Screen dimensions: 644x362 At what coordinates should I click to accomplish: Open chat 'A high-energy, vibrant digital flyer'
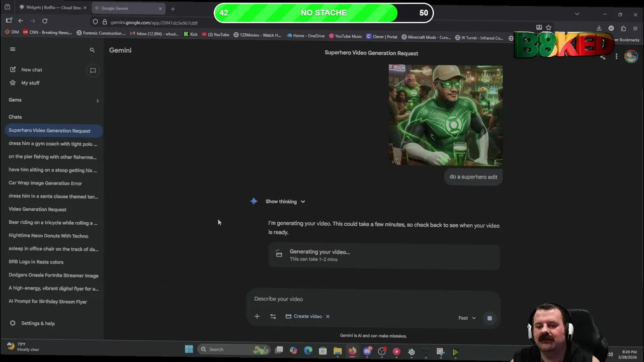pos(53,289)
